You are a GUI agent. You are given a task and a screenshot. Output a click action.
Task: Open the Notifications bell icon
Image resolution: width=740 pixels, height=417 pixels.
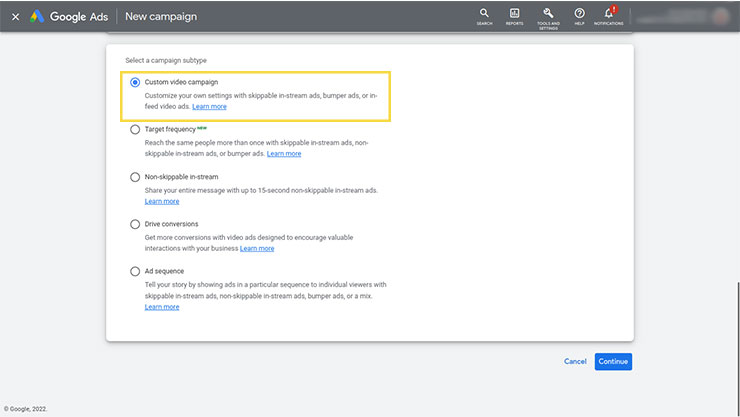click(x=608, y=14)
